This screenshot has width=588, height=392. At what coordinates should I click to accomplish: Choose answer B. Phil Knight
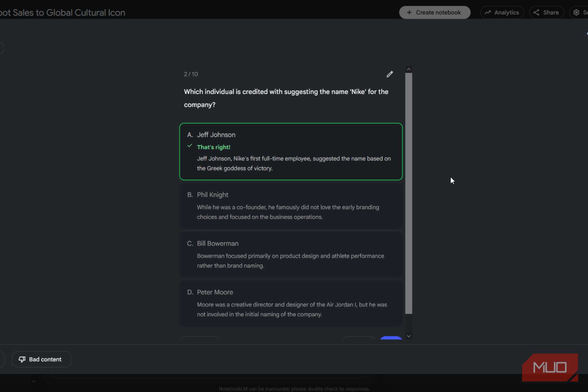(x=291, y=206)
